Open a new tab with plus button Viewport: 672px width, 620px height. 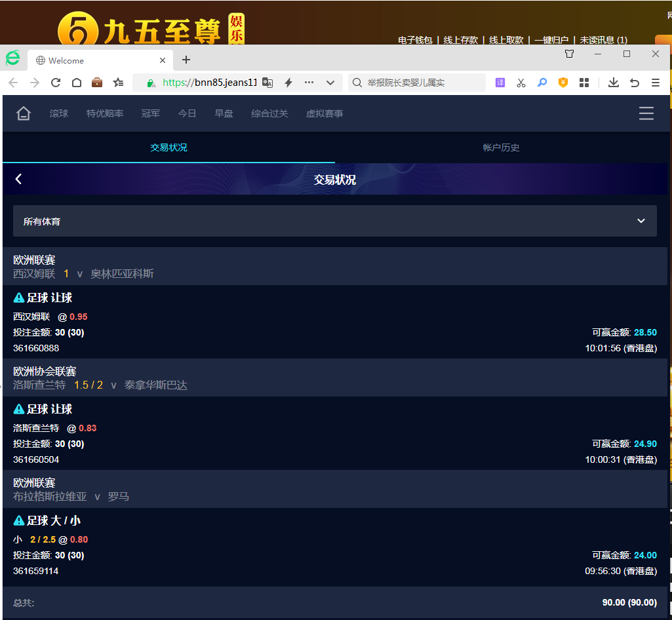pyautogui.click(x=186, y=60)
